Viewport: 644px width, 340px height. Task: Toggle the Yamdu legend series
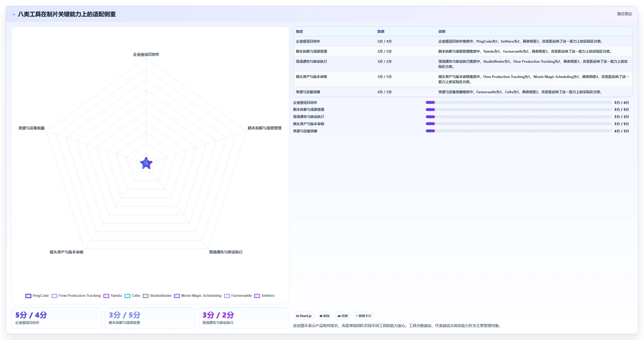coord(113,296)
